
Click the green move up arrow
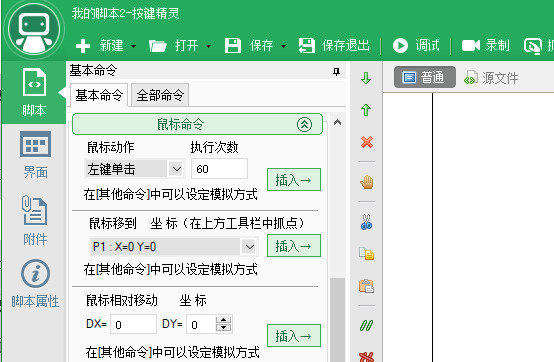point(366,110)
